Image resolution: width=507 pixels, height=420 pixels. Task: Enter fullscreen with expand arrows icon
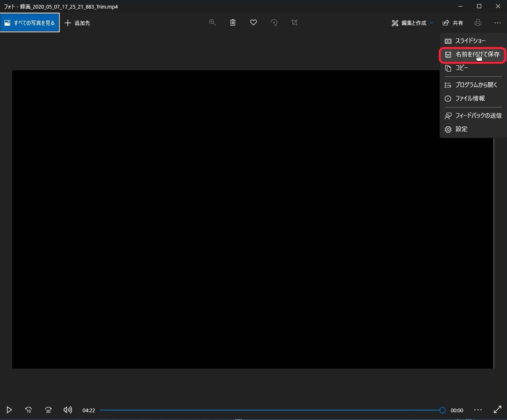(497, 410)
